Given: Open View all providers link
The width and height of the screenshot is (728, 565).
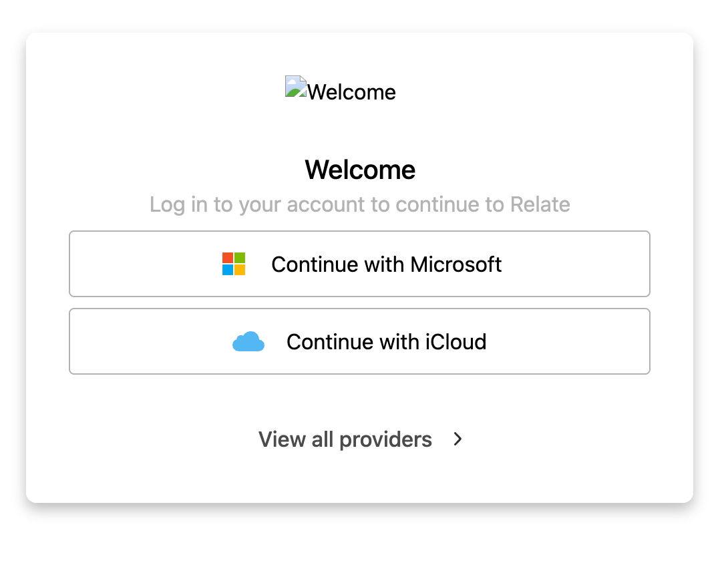Looking at the screenshot, I should click(x=360, y=439).
